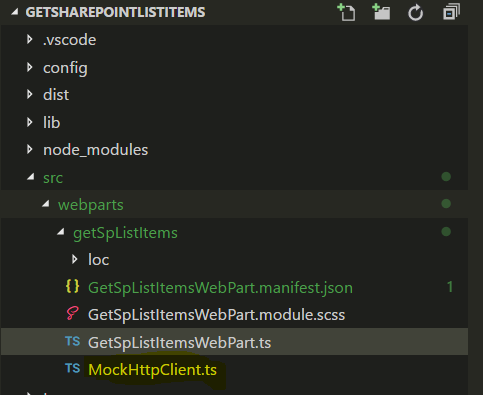Click the New Folder icon
The image size is (483, 395).
click(381, 12)
